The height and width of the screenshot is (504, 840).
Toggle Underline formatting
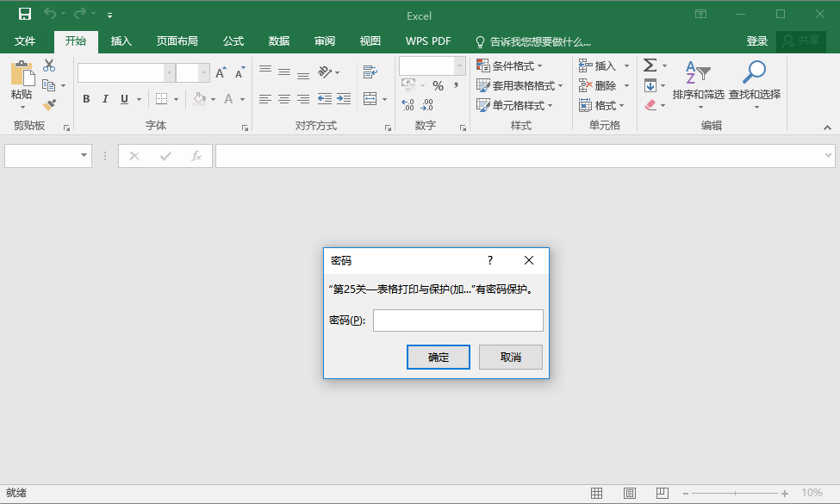[x=124, y=99]
